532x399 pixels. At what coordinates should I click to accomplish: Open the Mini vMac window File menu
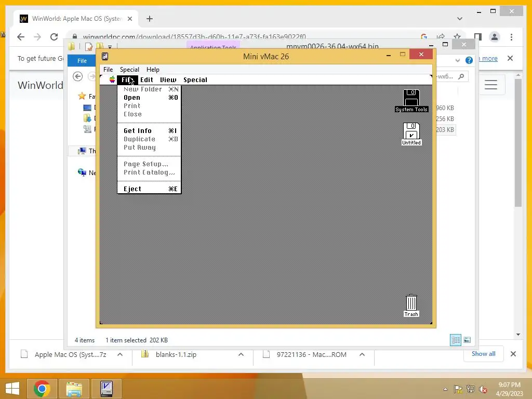108,69
